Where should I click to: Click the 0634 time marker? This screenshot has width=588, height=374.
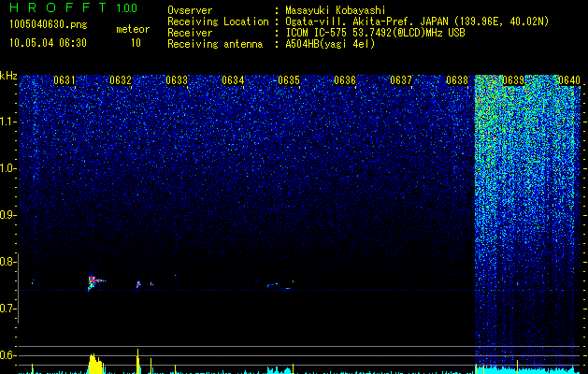(x=233, y=80)
